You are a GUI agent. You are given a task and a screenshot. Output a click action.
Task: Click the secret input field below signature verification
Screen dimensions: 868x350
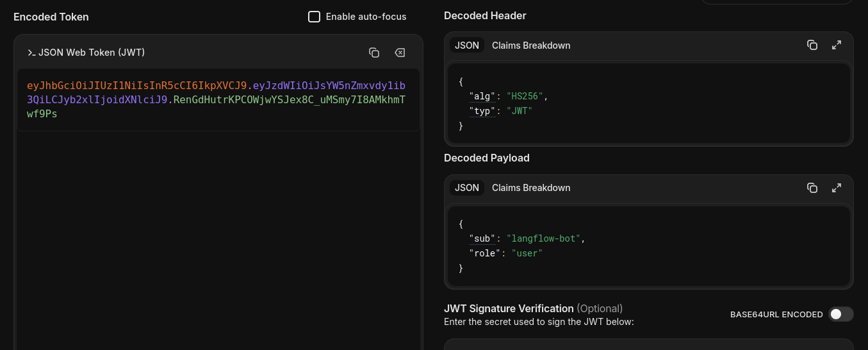649,344
